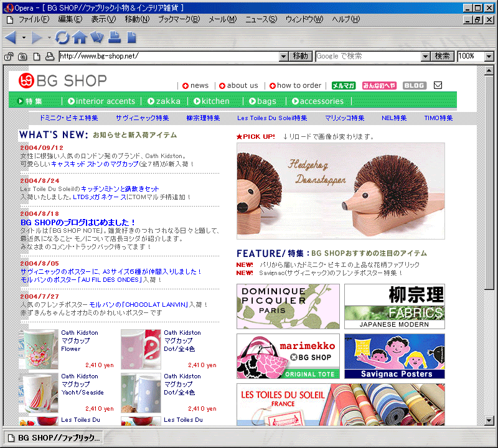
Task: Click the 検索 search button
Action: coord(443,57)
